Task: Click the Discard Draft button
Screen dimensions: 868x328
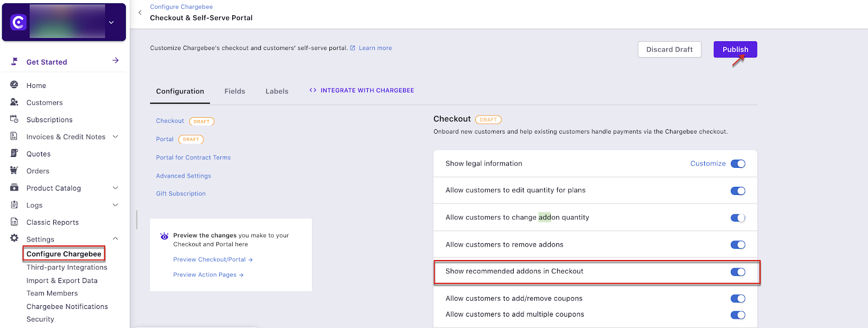Action: tap(669, 49)
